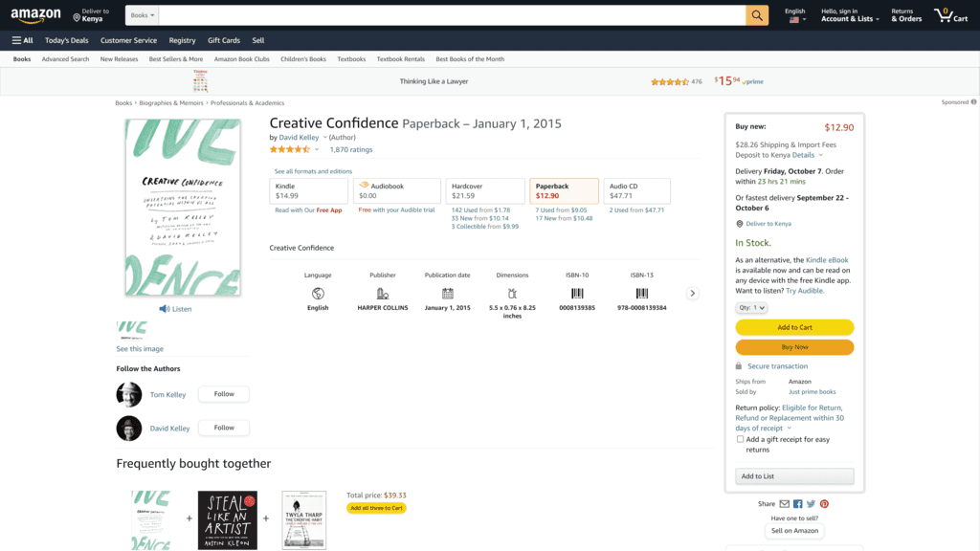
Task: Share the book on Twitter
Action: click(812, 504)
